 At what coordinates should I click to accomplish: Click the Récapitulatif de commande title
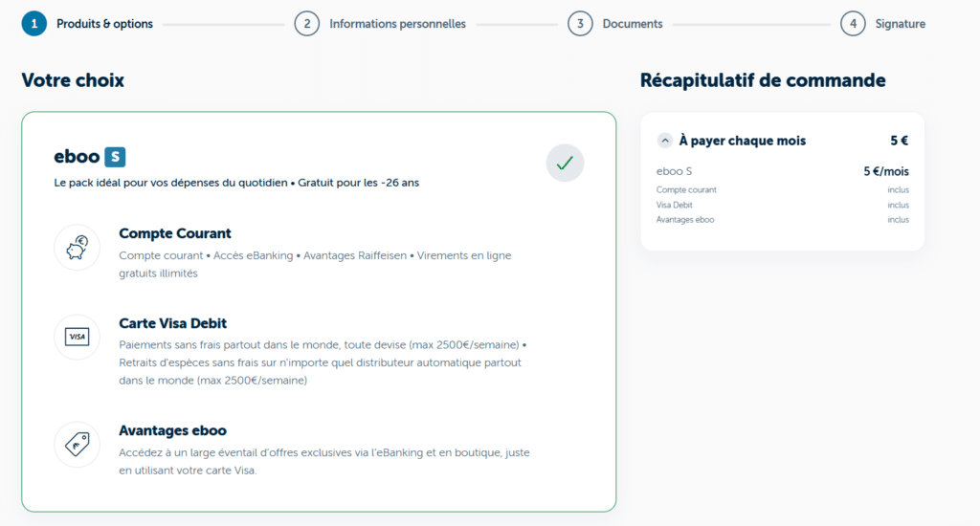[x=763, y=80]
